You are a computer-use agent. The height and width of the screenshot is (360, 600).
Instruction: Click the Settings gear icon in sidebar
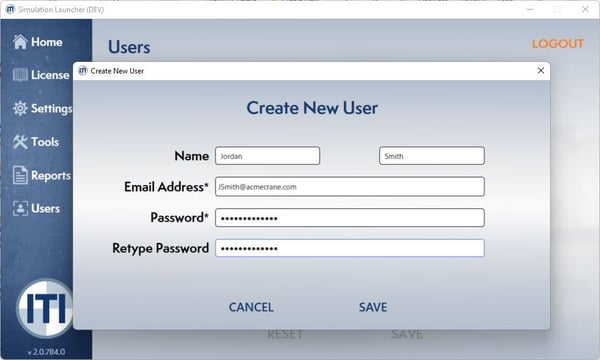[20, 108]
